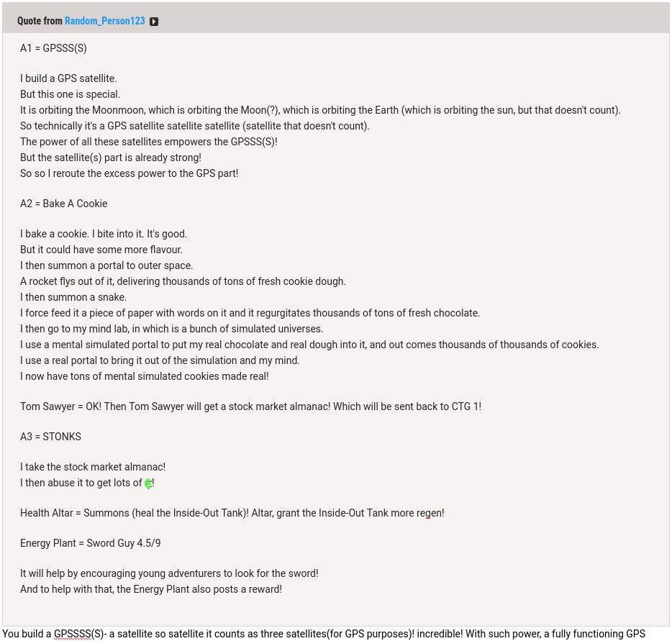Image resolution: width=672 pixels, height=641 pixels.
Task: Click the "Quote from" label
Action: coord(40,21)
